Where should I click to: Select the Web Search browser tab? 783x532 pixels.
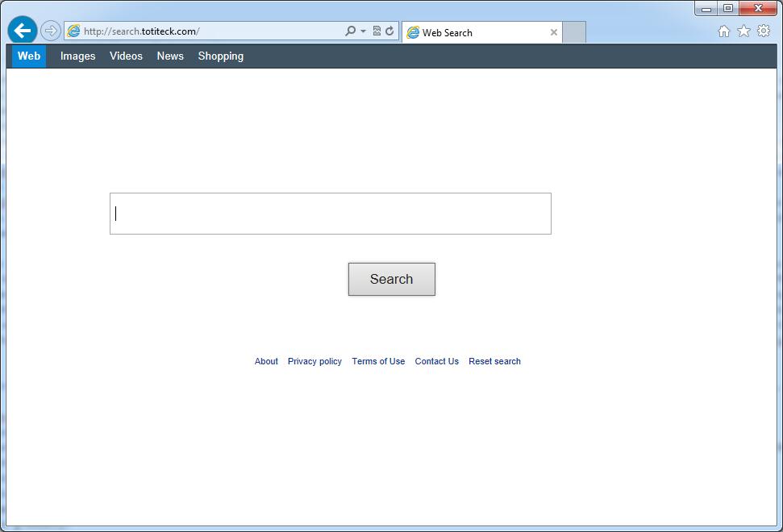tap(482, 32)
